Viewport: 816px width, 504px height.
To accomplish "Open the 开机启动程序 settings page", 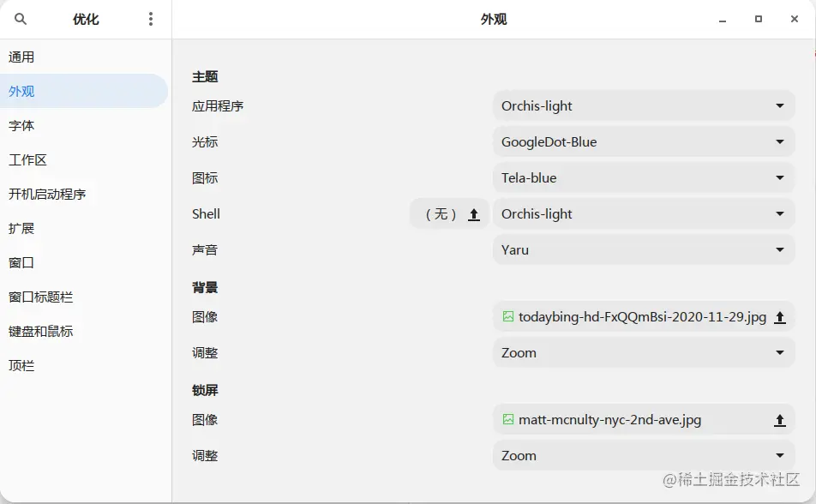I will tap(49, 194).
